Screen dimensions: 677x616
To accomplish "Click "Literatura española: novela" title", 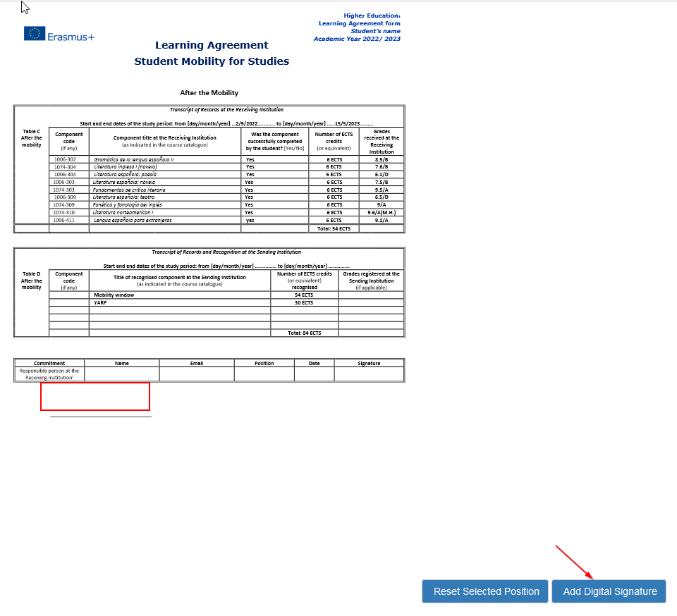I will click(124, 183).
